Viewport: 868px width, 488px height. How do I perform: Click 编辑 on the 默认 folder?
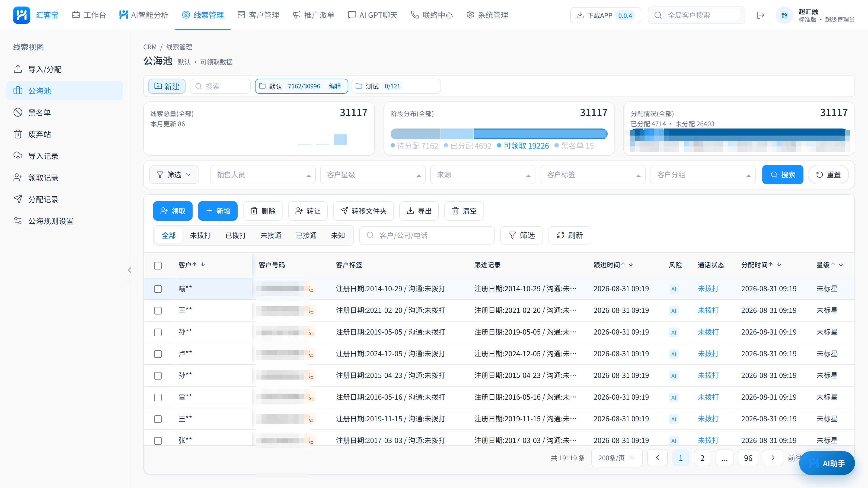pos(335,86)
